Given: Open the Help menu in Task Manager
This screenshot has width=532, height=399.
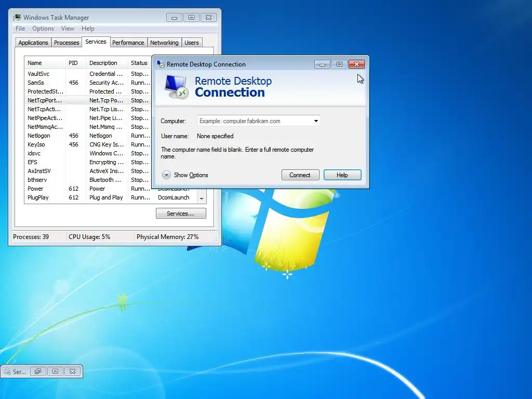Looking at the screenshot, I should (88, 29).
